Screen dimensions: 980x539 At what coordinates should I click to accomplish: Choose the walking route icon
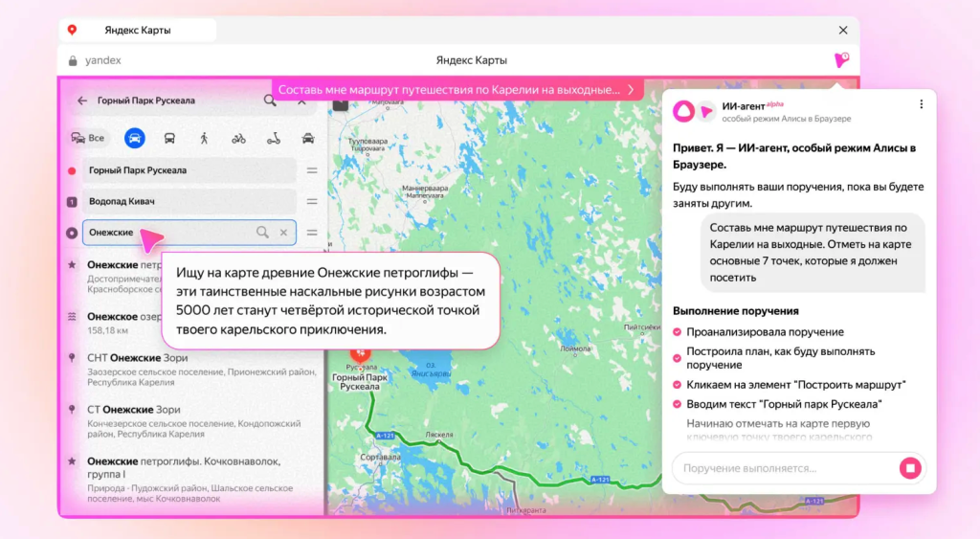204,138
